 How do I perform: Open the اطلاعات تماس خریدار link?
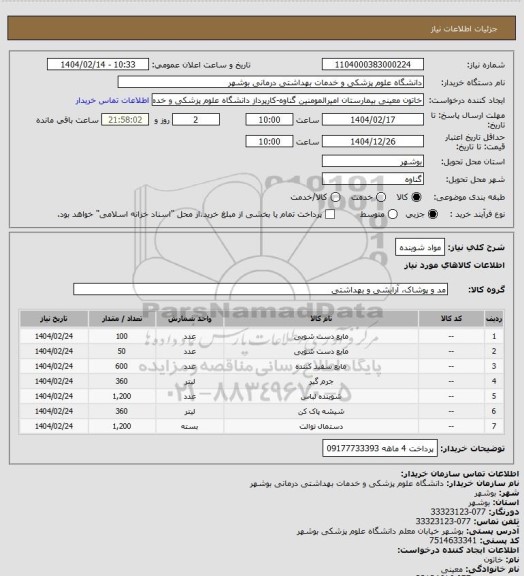click(112, 100)
